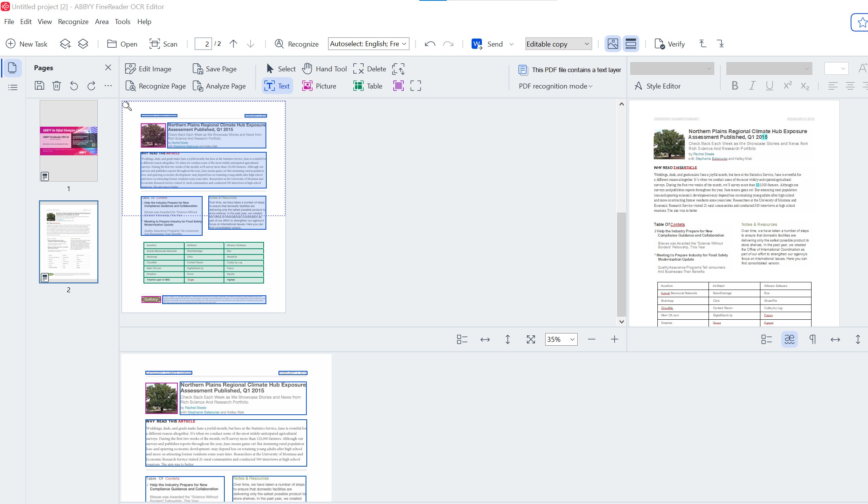Toggle bold formatting

(735, 86)
